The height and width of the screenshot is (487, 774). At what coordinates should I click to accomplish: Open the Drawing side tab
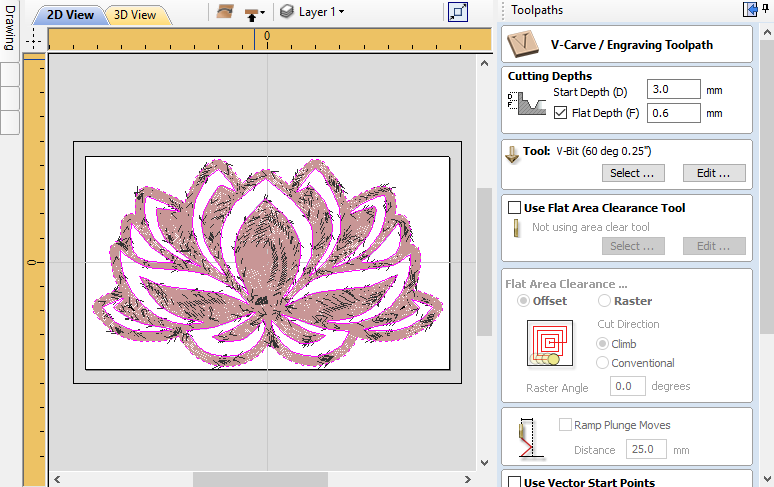tap(10, 28)
